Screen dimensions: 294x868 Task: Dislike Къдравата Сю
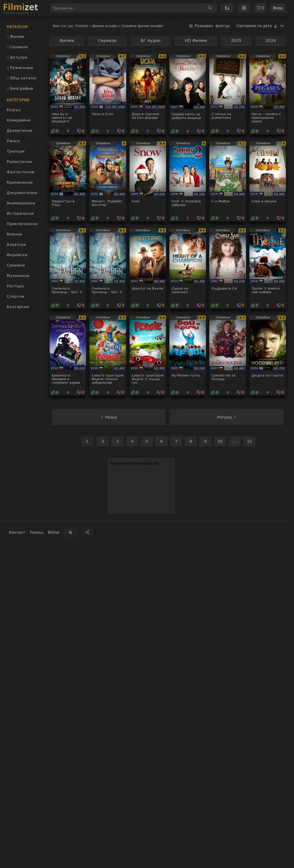pyautogui.click(x=240, y=305)
